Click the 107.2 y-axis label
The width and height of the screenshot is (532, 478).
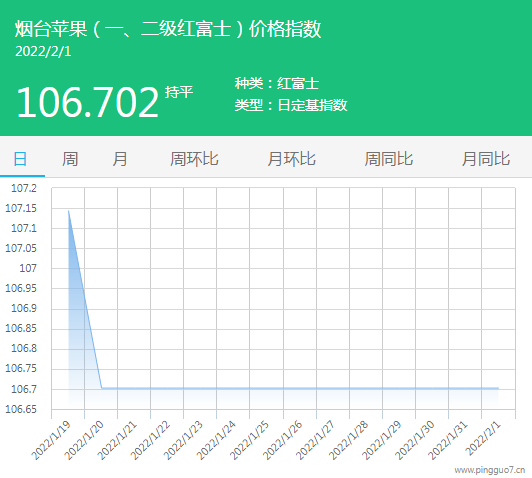coord(24,188)
